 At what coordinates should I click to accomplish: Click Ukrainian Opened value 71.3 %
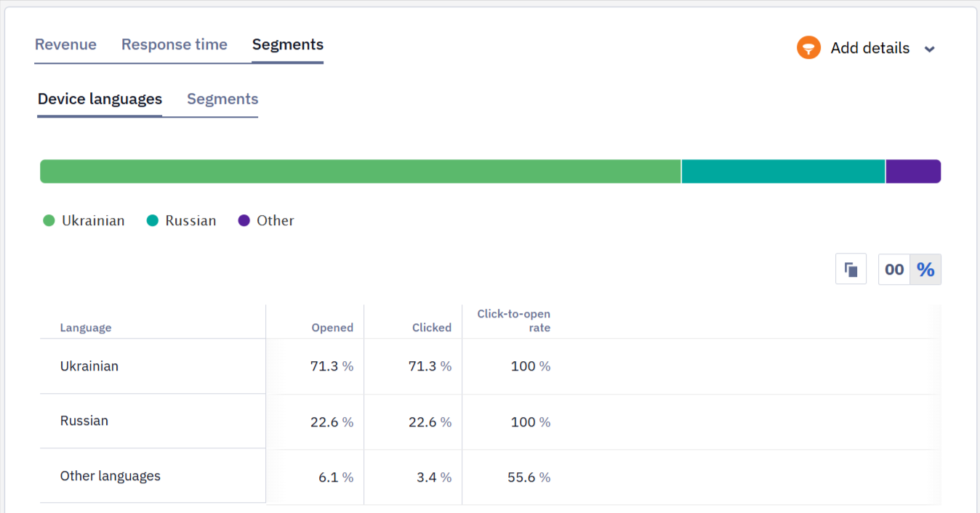[332, 366]
